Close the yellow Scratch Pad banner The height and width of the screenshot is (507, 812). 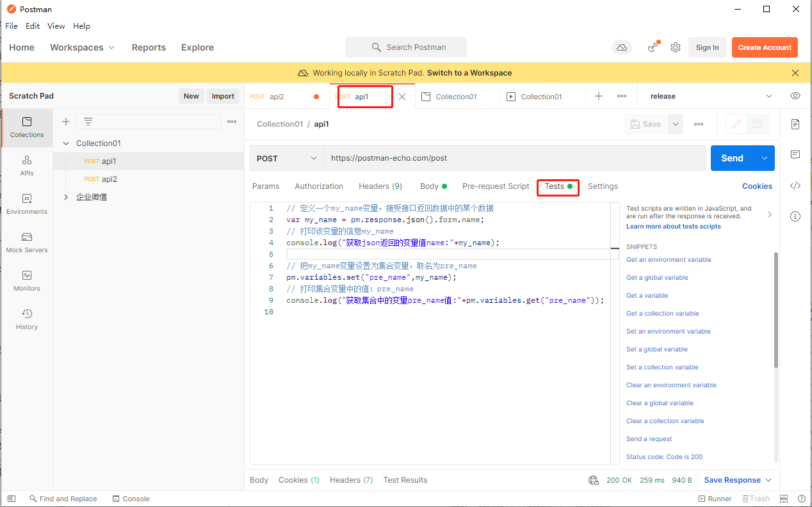coord(795,73)
